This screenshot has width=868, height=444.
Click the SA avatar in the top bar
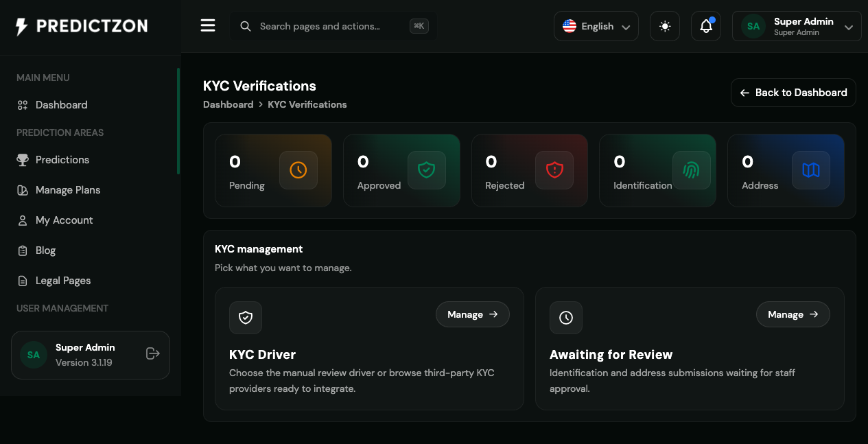coord(753,26)
